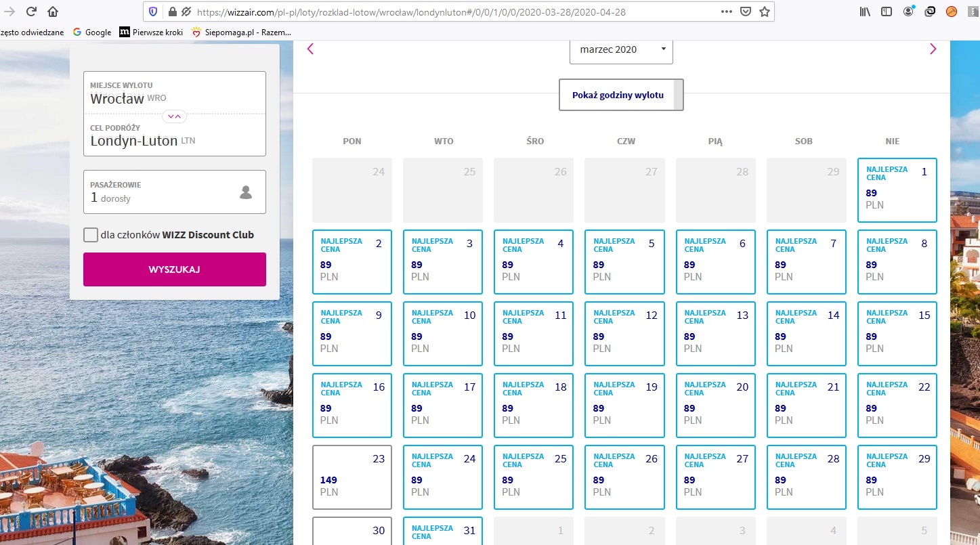Open Siepomaga.pl bookmark
980x545 pixels.
[241, 32]
